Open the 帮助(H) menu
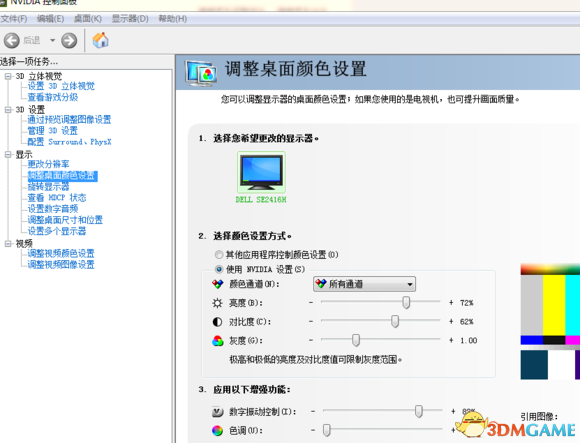This screenshot has height=443, width=580. coord(172,18)
